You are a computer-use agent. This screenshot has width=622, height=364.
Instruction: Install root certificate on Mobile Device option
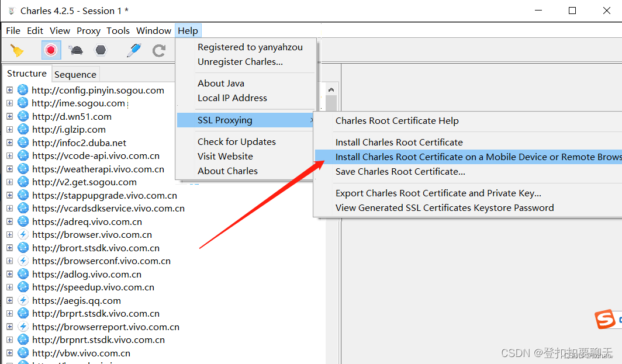[468, 157]
